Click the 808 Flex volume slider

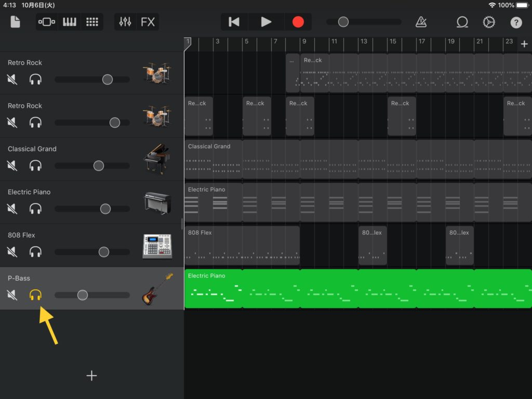104,252
